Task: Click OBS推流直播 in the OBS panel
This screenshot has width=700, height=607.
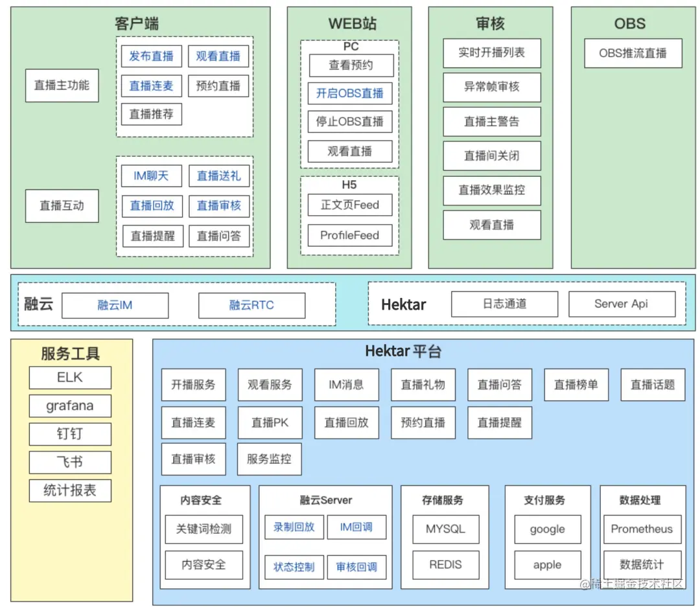Action: pos(632,53)
